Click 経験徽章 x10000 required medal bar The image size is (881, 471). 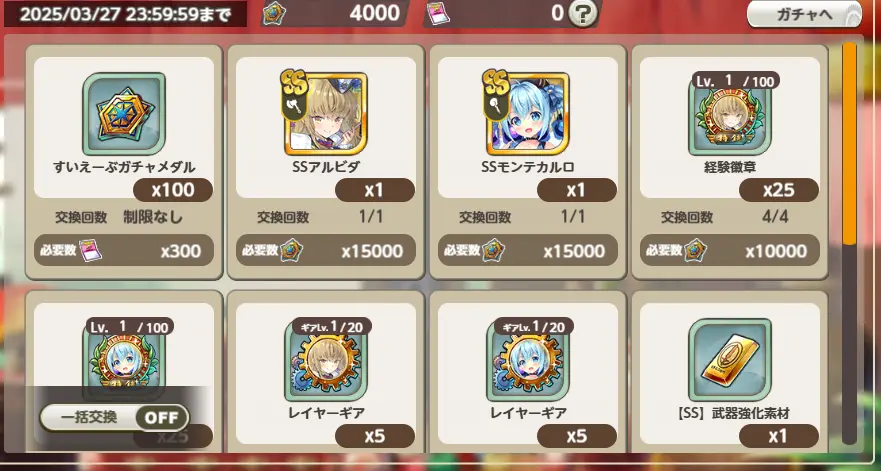730,251
